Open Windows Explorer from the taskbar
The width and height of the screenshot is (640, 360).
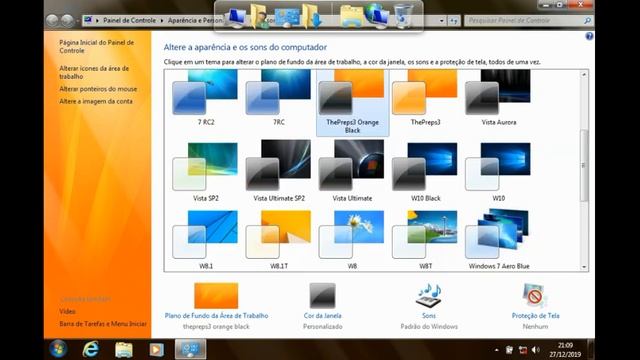[x=124, y=349]
